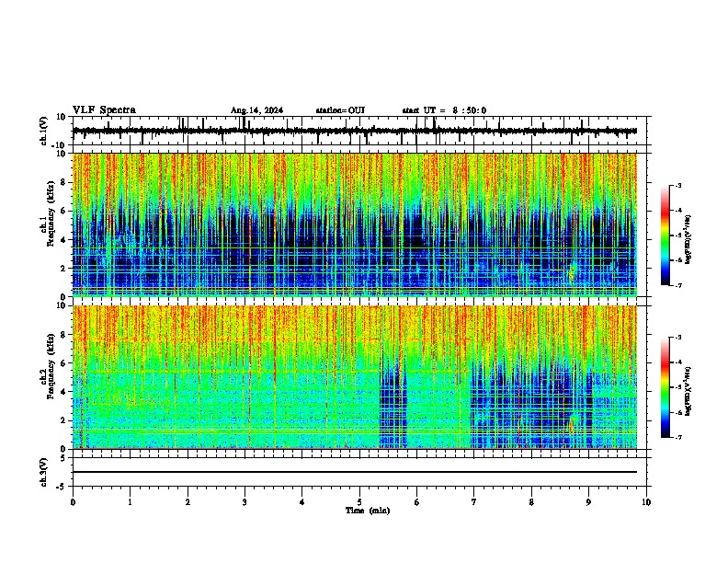Image resolution: width=728 pixels, height=563 pixels.
Task: Click the 'Time (min)' axis label
Action: pyautogui.click(x=368, y=511)
